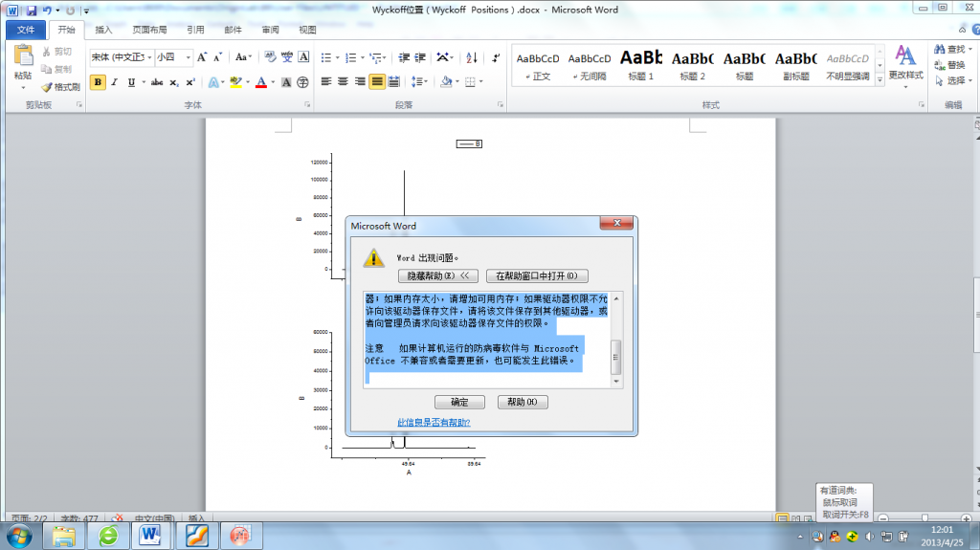The height and width of the screenshot is (550, 980).
Task: Expand the styles gallery more arrow
Action: (880, 79)
